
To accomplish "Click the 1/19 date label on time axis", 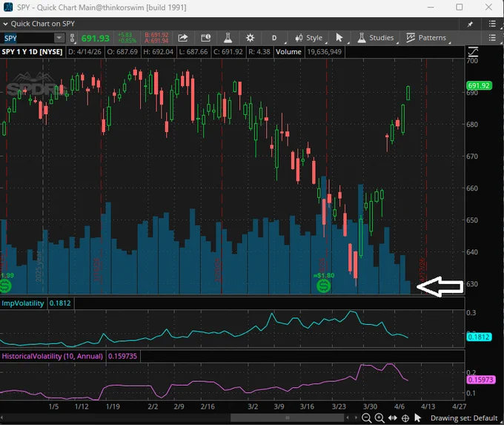I will pyautogui.click(x=113, y=406).
